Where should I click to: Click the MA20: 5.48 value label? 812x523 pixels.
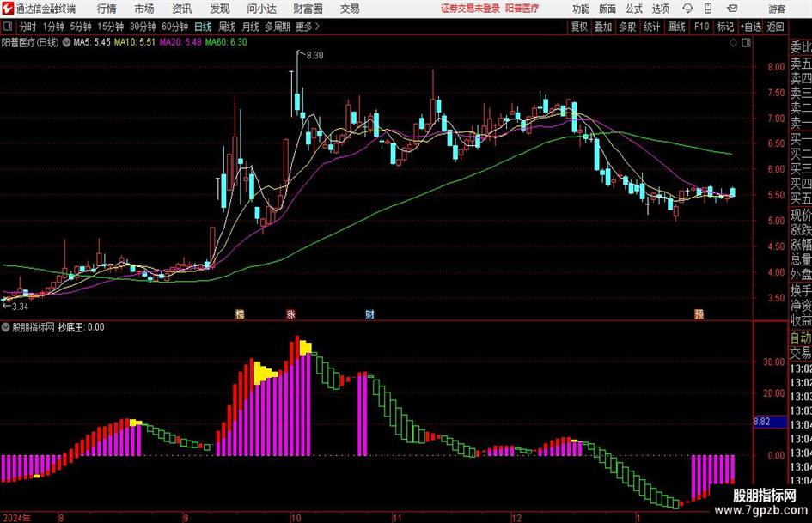[x=180, y=42]
